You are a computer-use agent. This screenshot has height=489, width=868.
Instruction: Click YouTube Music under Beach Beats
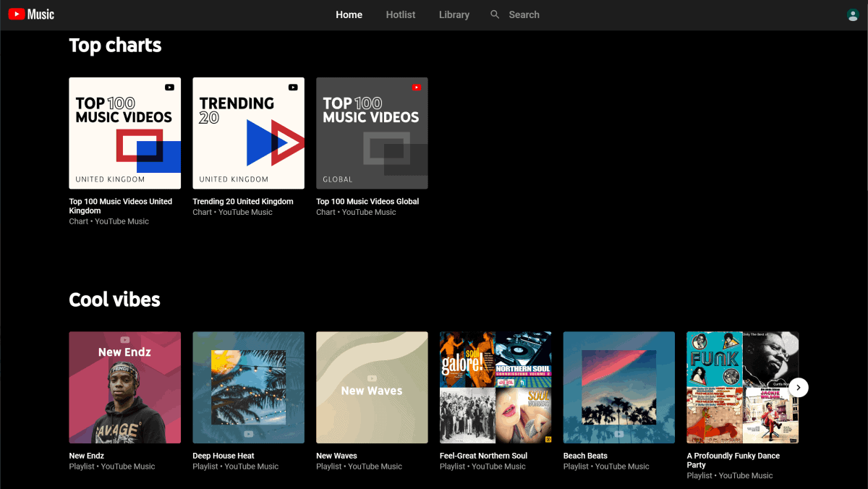point(622,467)
